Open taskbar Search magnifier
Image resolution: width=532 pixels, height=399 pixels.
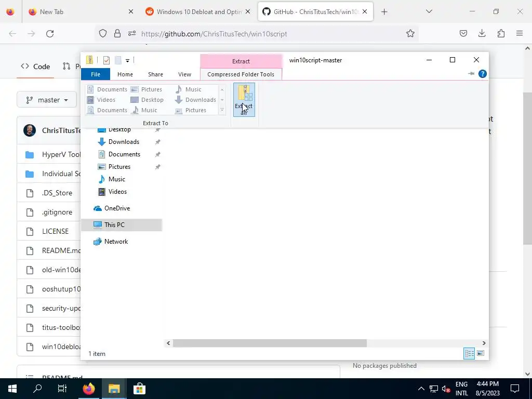point(37,389)
